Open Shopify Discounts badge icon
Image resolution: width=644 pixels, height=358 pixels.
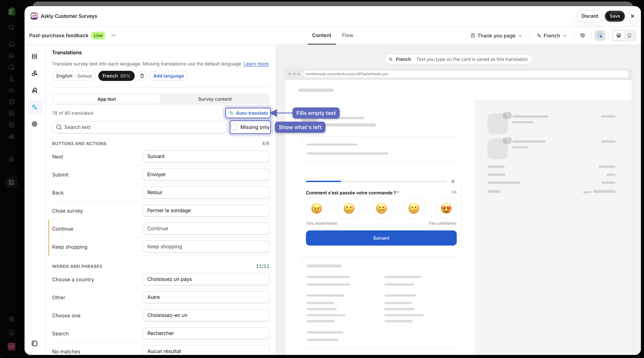pos(11,101)
